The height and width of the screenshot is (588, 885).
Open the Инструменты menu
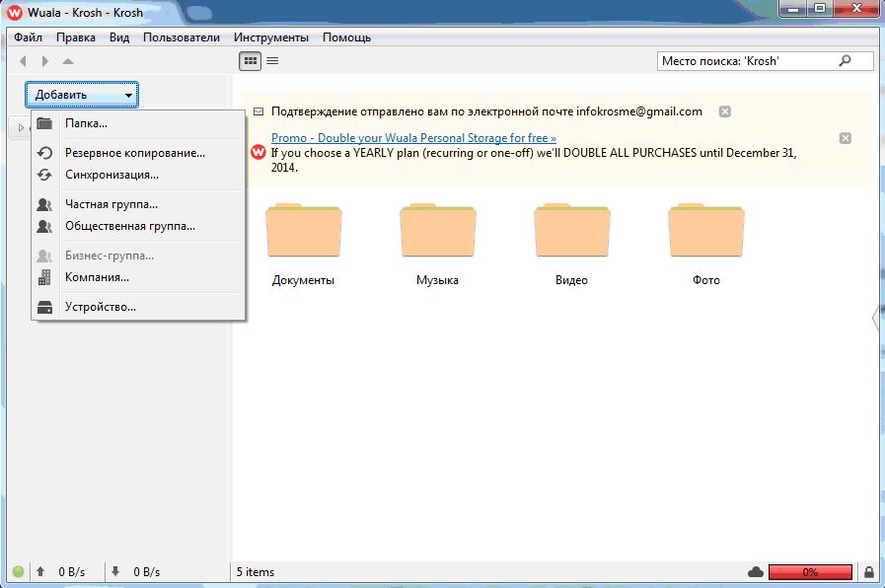pyautogui.click(x=271, y=37)
